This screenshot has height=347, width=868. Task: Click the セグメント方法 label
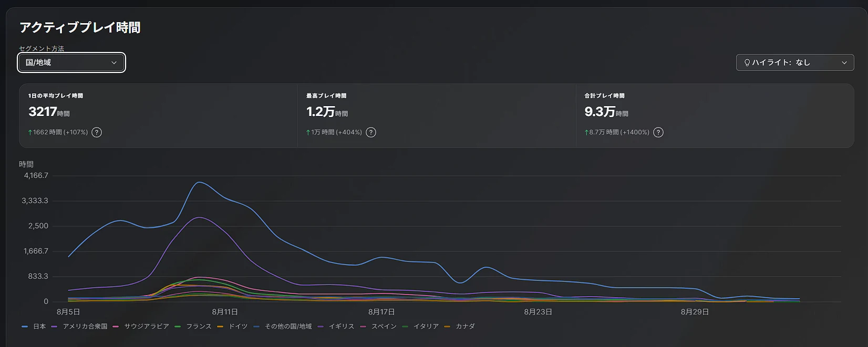click(x=42, y=49)
